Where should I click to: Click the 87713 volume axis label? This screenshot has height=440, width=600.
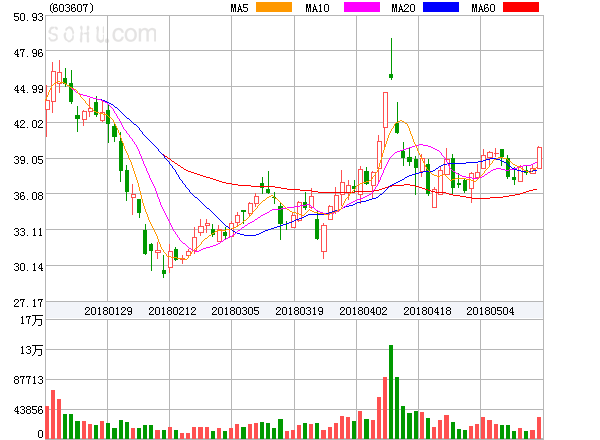tap(28, 380)
